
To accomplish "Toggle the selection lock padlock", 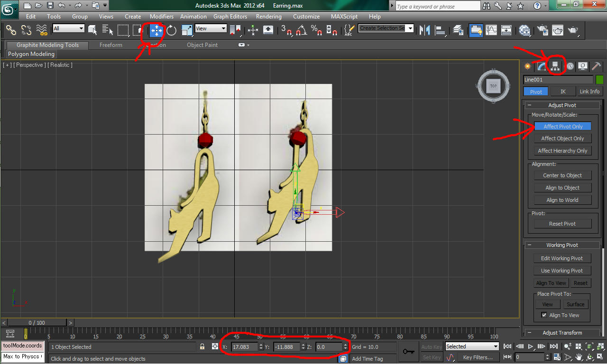I will coord(202,347).
